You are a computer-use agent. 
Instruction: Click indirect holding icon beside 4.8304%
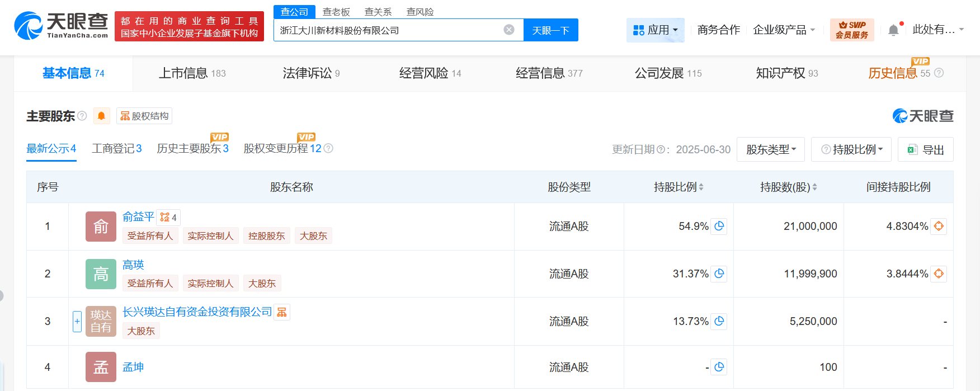[x=939, y=226]
